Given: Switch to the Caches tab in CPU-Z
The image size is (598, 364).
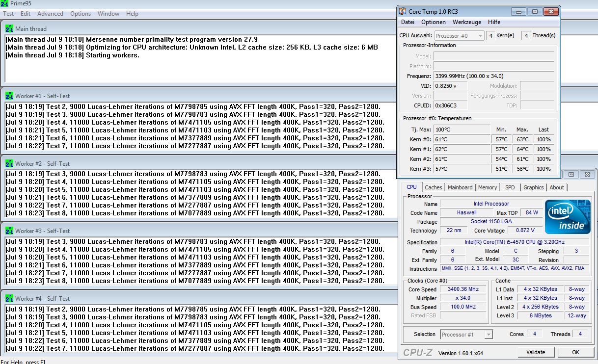Looking at the screenshot, I should click(434, 187).
